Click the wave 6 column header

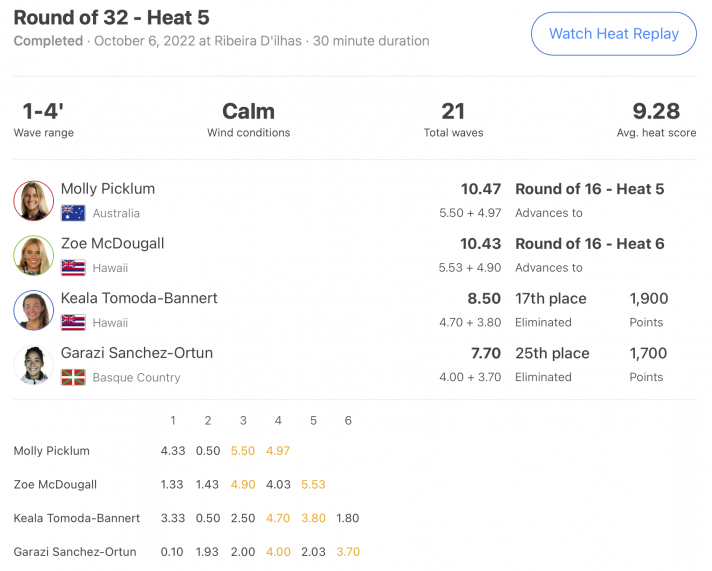[x=348, y=421]
